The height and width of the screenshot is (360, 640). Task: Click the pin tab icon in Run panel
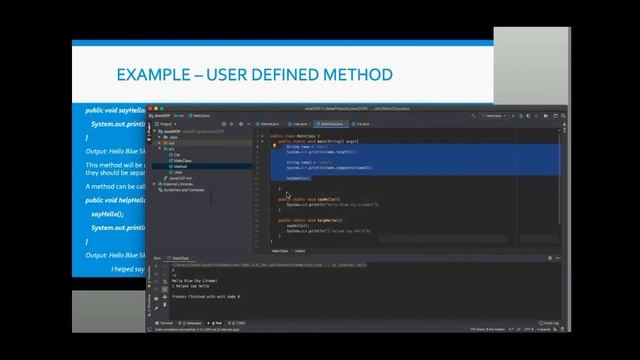point(156,308)
